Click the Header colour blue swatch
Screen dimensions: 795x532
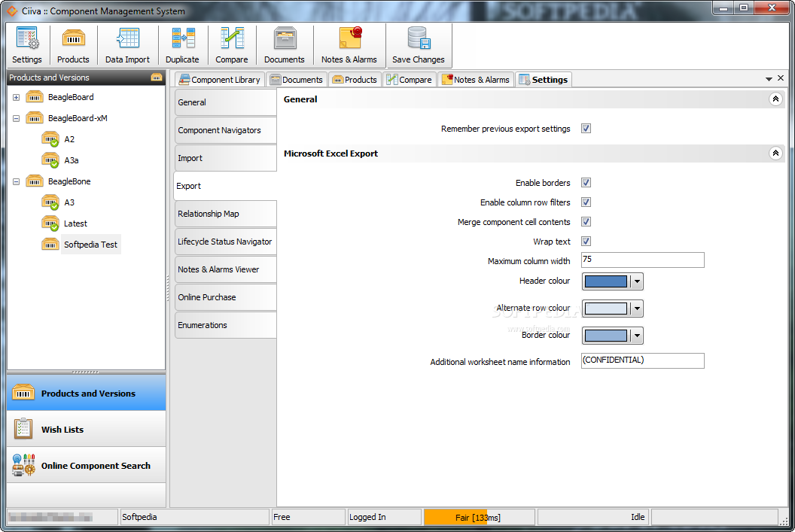pos(606,281)
